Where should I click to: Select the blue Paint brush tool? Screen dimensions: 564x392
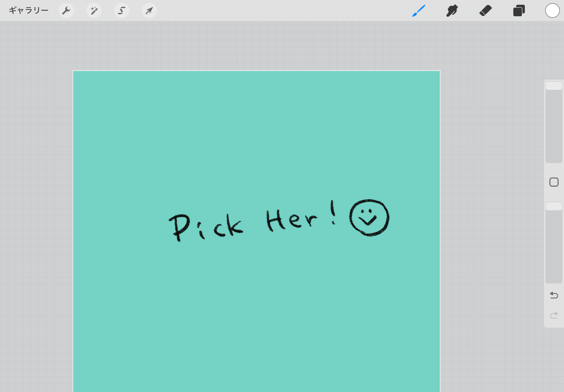click(x=419, y=10)
